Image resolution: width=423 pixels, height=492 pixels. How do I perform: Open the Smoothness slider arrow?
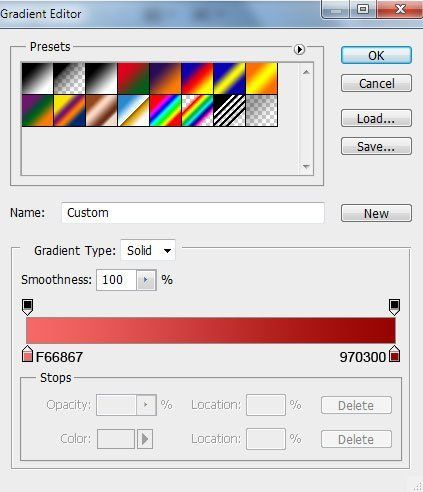pyautogui.click(x=146, y=280)
